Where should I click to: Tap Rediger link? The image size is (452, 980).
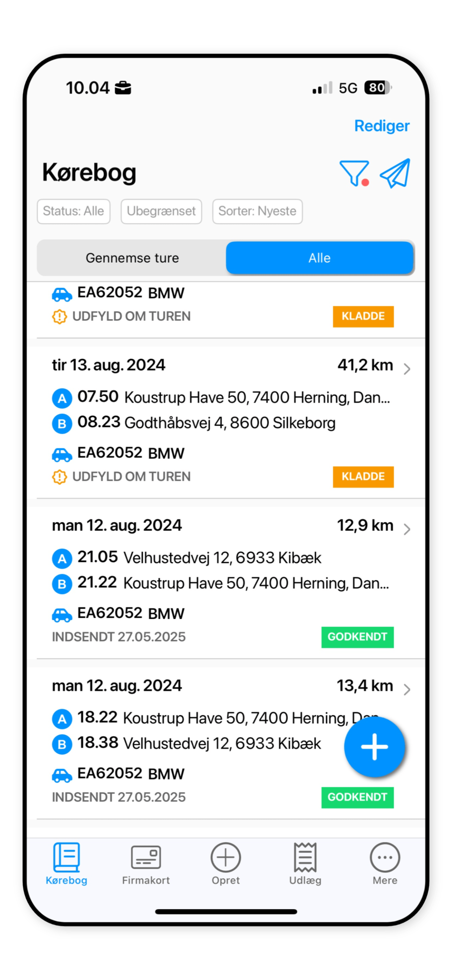[382, 126]
